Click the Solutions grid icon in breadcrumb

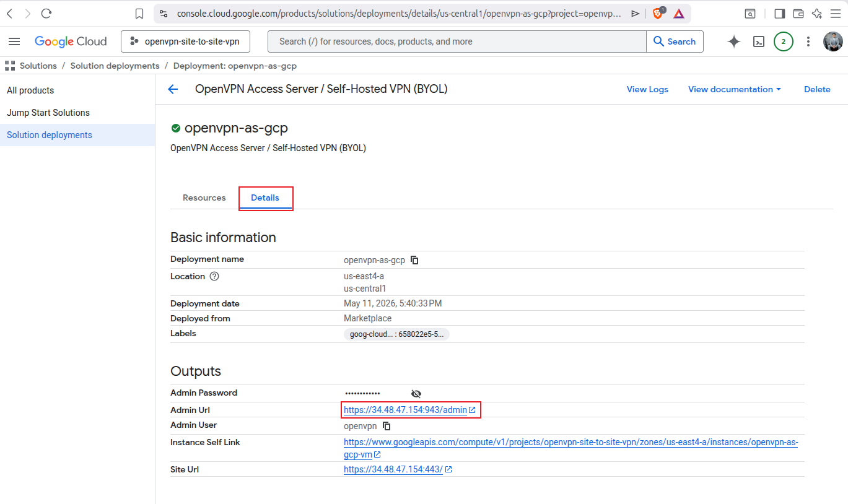[9, 66]
